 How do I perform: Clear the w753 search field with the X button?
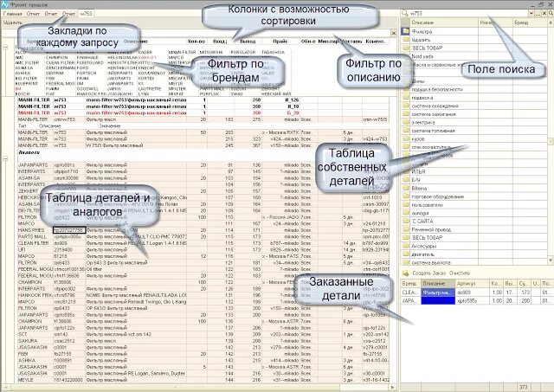(544, 14)
